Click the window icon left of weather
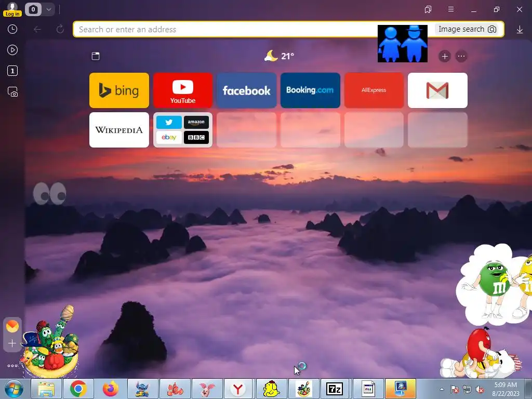 pyautogui.click(x=96, y=56)
